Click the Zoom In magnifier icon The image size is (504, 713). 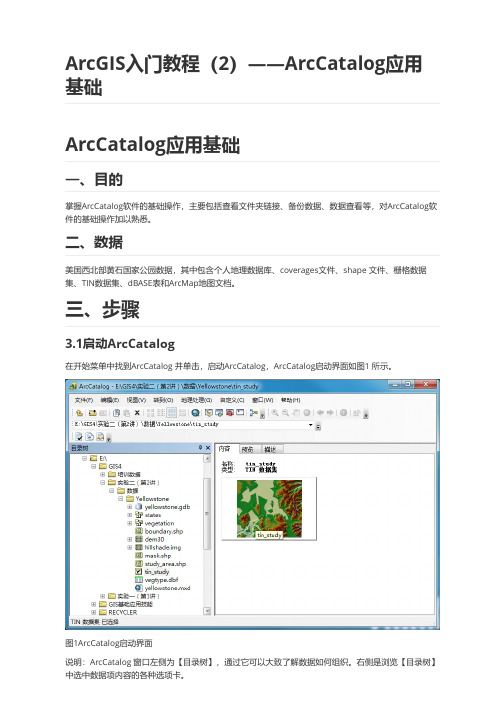tap(275, 413)
